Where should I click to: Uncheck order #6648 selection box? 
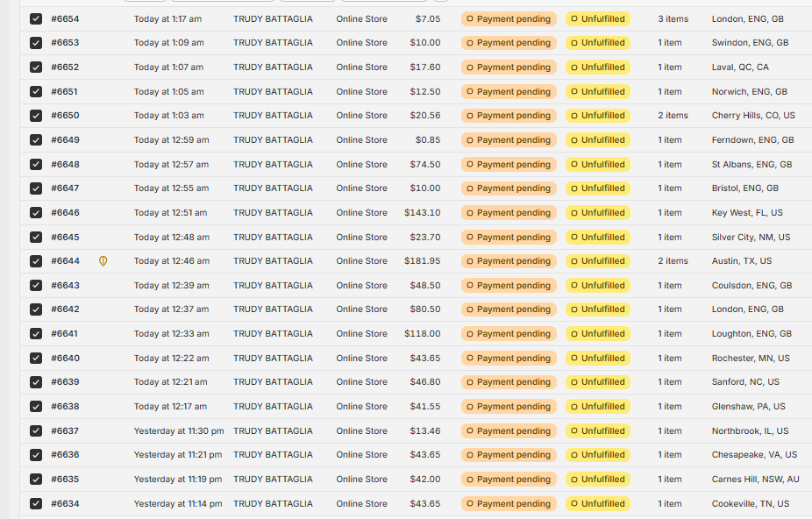point(36,165)
